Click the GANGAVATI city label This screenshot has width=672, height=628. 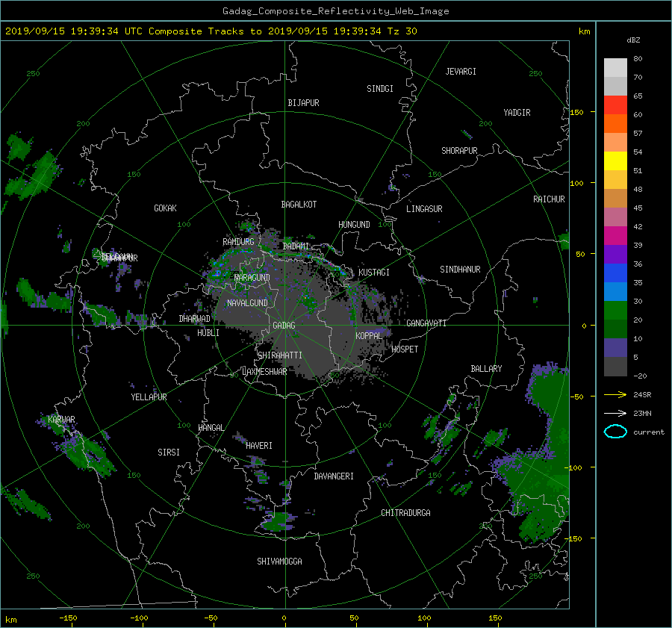click(426, 323)
